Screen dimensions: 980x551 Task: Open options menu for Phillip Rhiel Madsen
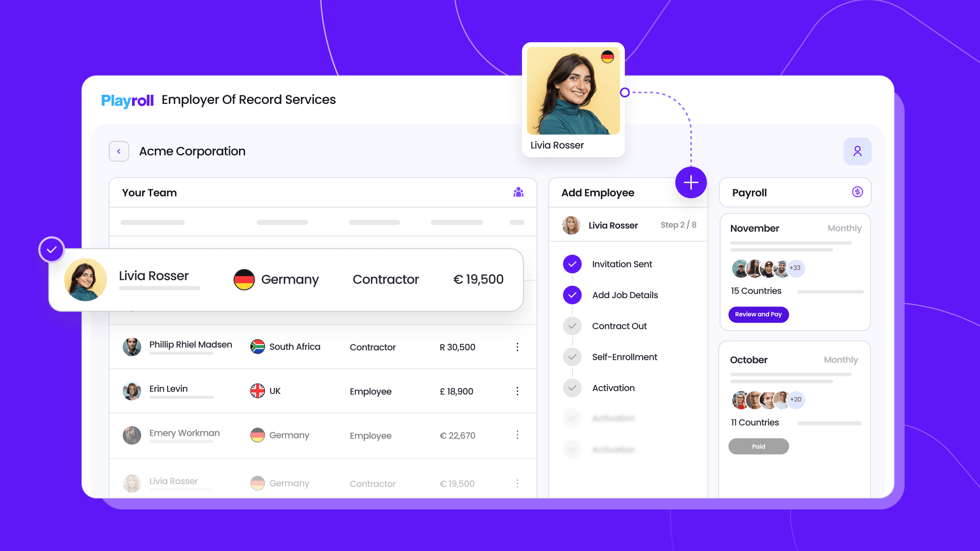517,347
